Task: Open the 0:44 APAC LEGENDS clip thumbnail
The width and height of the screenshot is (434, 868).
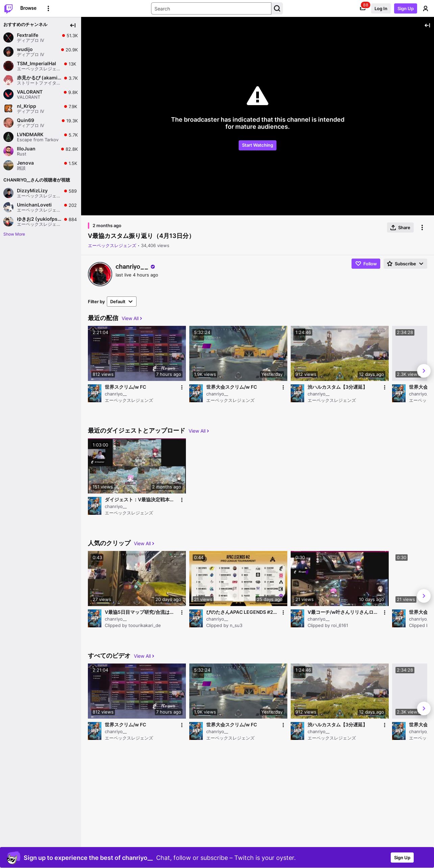Action: pyautogui.click(x=238, y=578)
